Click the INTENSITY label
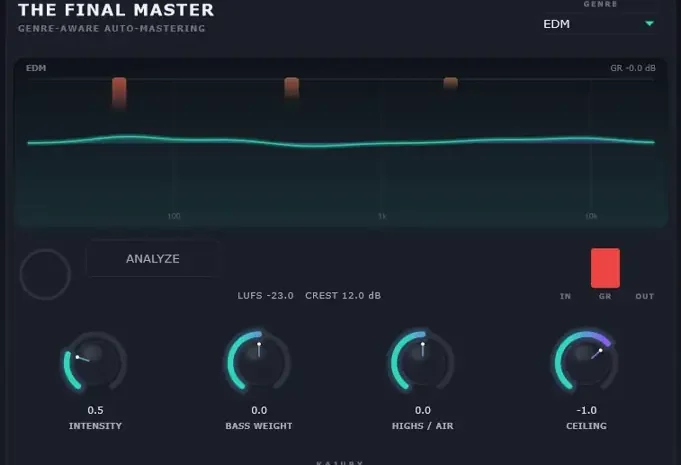This screenshot has height=465, width=681. 95,426
